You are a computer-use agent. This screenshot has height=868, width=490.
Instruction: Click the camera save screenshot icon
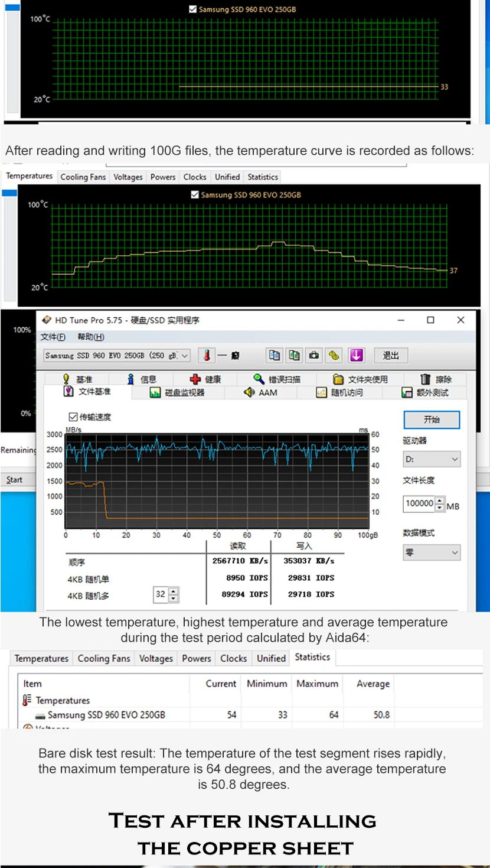click(x=314, y=355)
